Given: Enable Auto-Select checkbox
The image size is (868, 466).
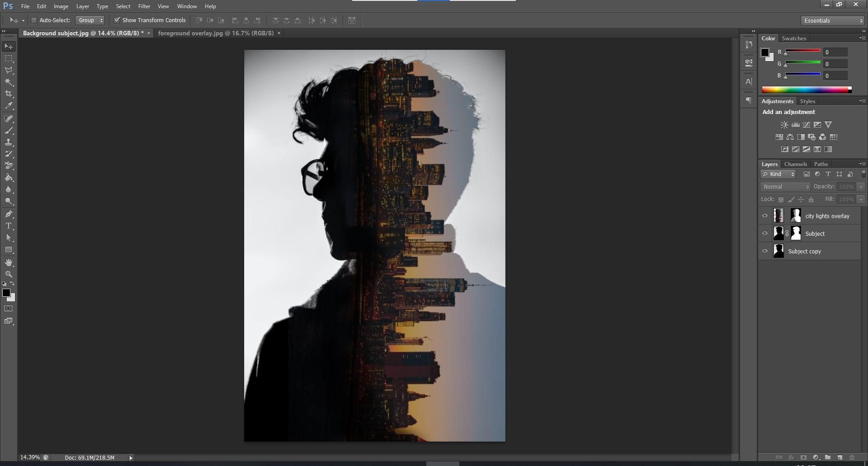Looking at the screenshot, I should 33,20.
